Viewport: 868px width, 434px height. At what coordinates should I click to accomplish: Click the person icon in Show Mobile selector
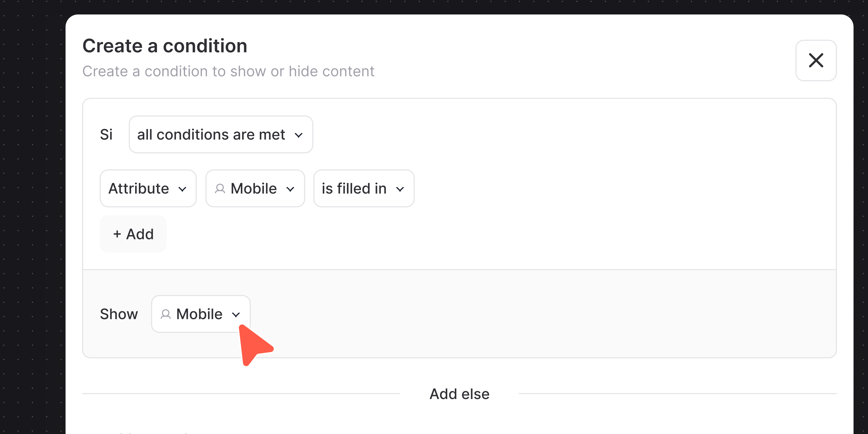(165, 314)
